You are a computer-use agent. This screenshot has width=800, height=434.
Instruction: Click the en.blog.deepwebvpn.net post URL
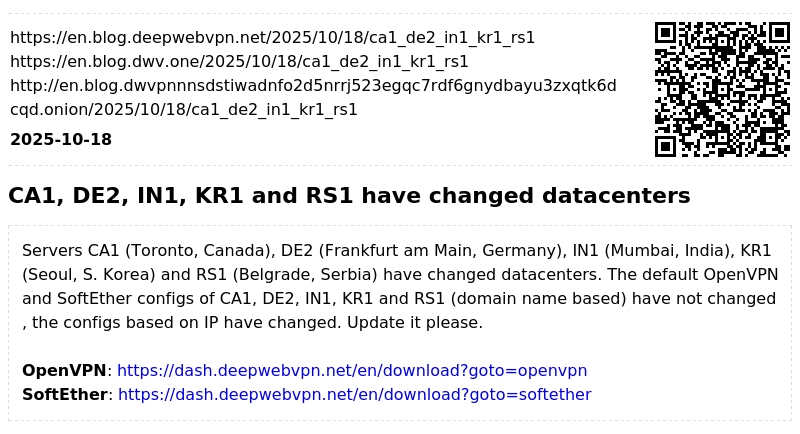[272, 38]
